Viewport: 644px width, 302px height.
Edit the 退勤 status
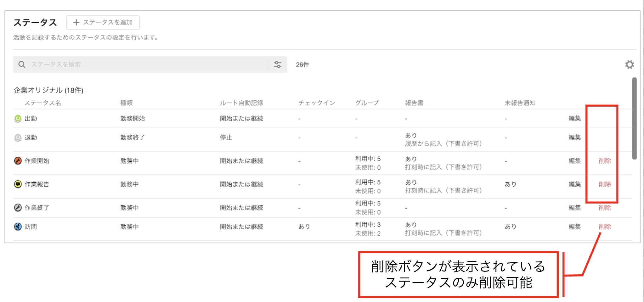(575, 137)
